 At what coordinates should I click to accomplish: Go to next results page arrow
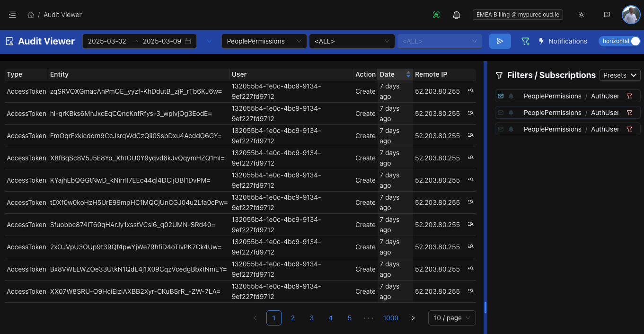(x=413, y=318)
